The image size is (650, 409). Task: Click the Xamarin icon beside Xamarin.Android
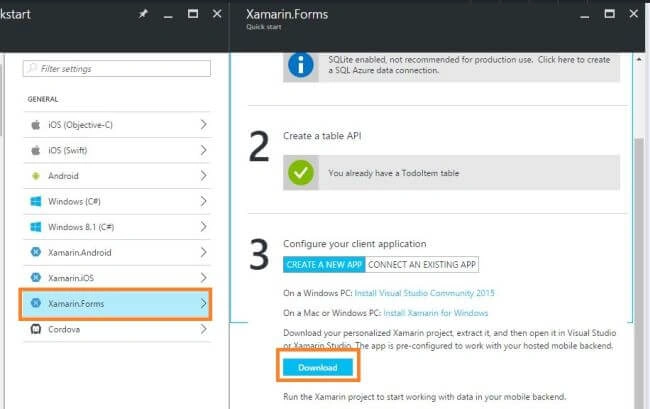[x=36, y=252]
